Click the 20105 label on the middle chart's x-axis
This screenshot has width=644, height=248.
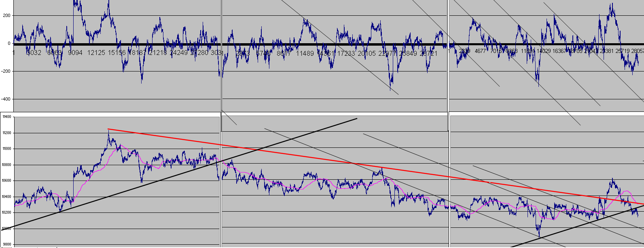click(367, 53)
